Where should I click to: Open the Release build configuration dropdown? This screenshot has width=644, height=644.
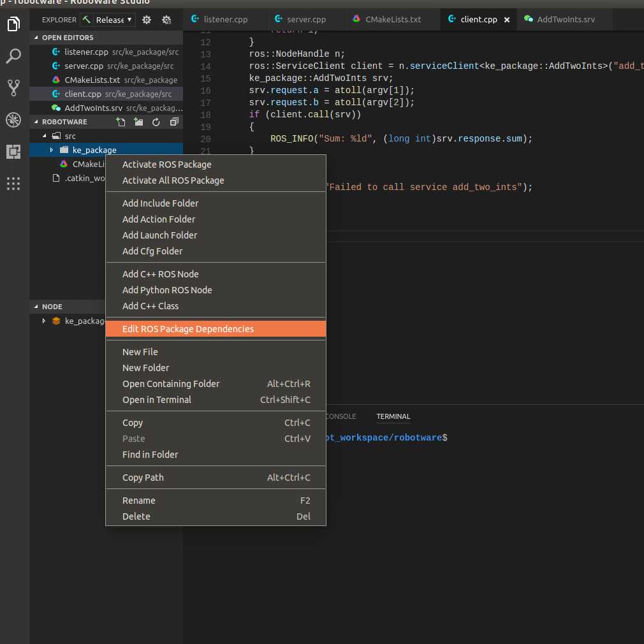(113, 20)
